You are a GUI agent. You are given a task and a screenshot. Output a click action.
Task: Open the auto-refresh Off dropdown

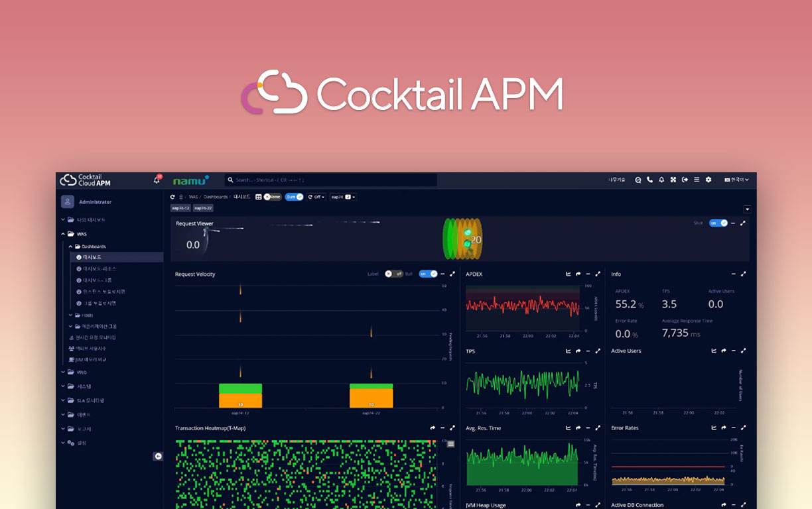[316, 197]
